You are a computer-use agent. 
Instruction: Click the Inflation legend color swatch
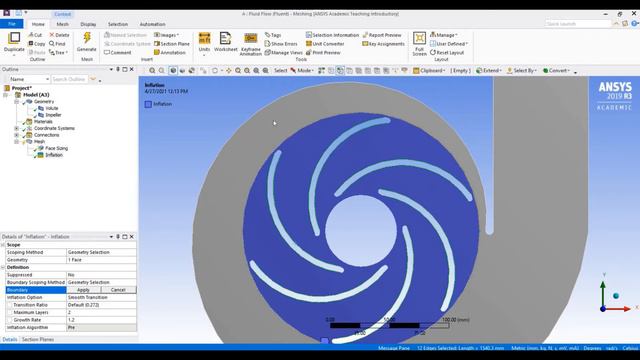(148, 104)
